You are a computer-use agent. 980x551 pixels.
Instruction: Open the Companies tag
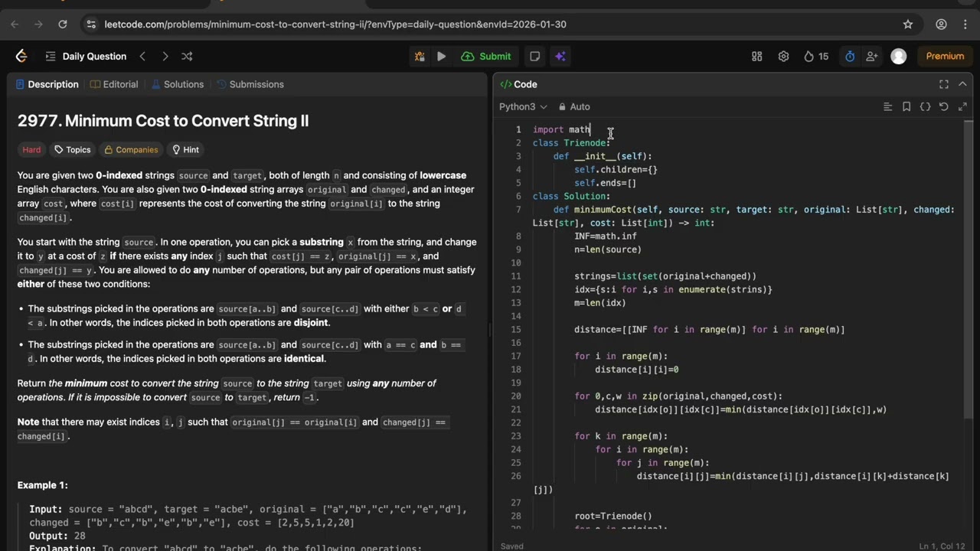tap(131, 150)
